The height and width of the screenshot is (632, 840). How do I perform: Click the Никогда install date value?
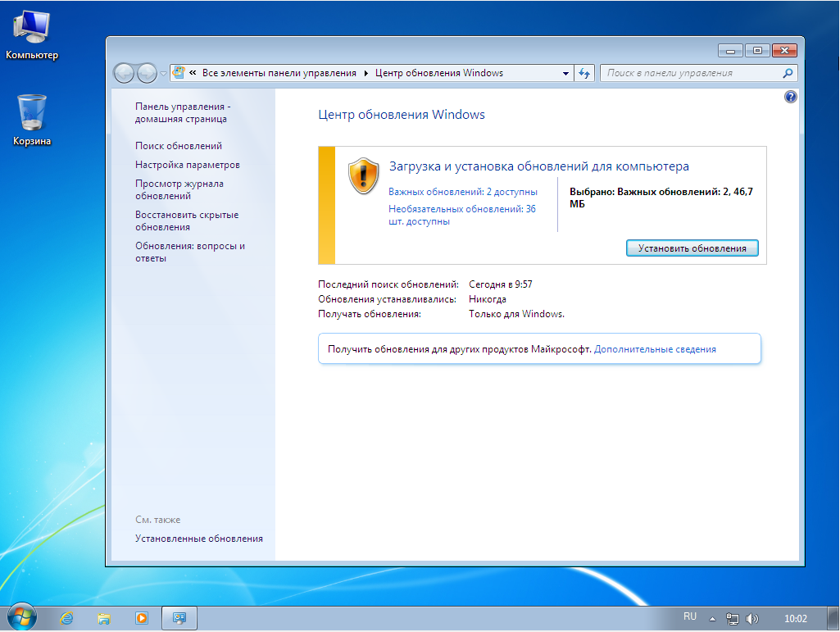point(488,299)
